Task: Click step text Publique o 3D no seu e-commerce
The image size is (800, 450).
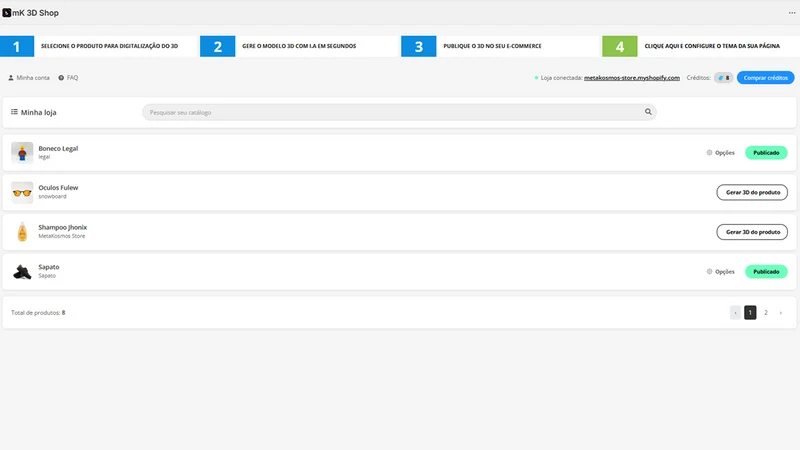Action: pyautogui.click(x=492, y=46)
